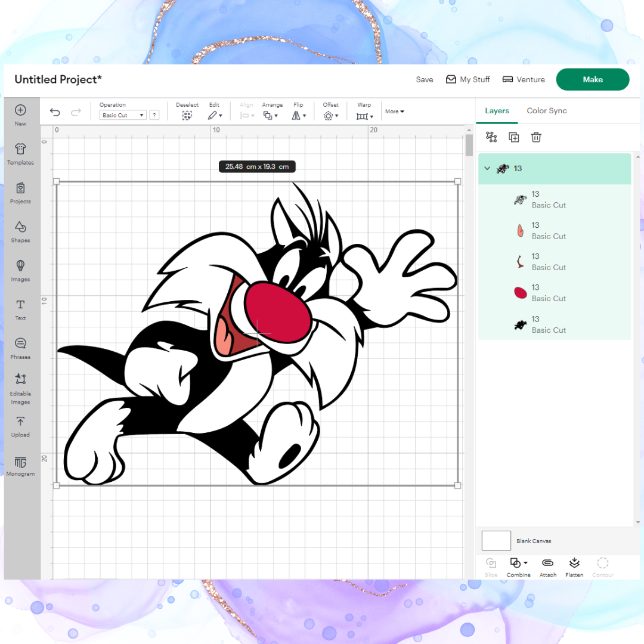The width and height of the screenshot is (644, 644).
Task: Open the Offset dropdown
Action: [x=330, y=116]
